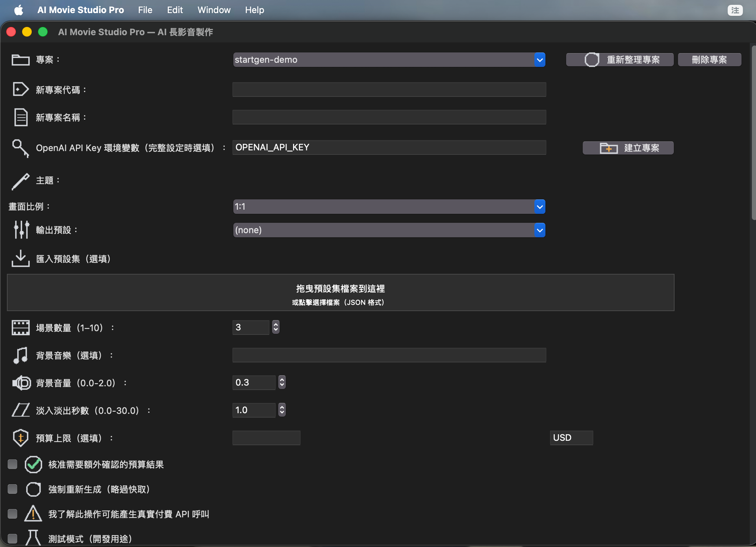Click the download icon beside 匯入預設集
The width and height of the screenshot is (756, 547).
[x=21, y=259]
